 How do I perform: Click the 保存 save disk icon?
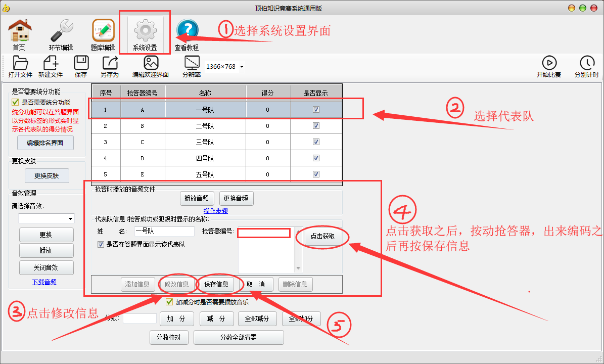coord(81,63)
